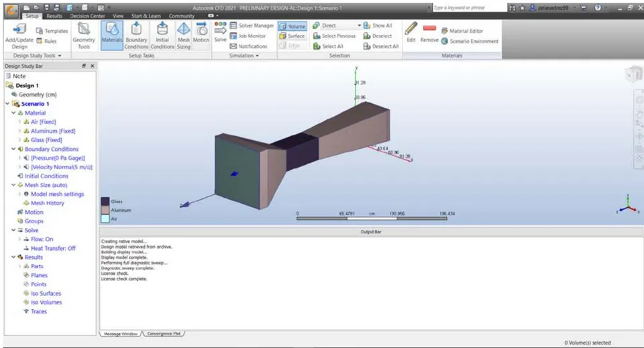
Task: Open Templates in Design Study Tools
Action: (x=52, y=31)
